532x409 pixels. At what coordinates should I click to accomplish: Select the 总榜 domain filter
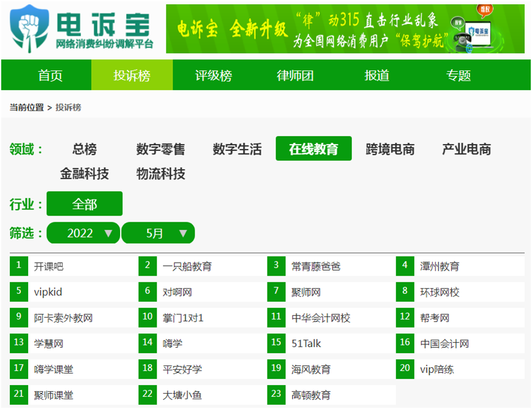pos(84,149)
